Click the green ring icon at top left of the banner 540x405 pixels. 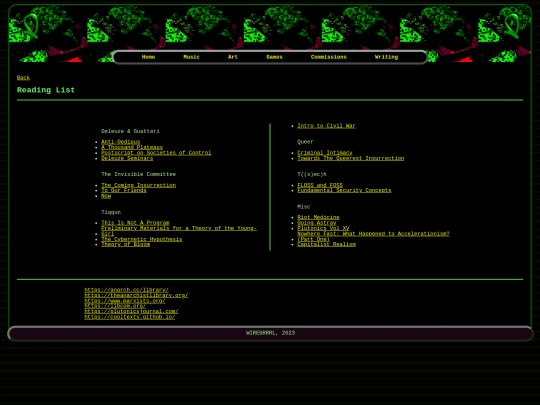tap(31, 26)
